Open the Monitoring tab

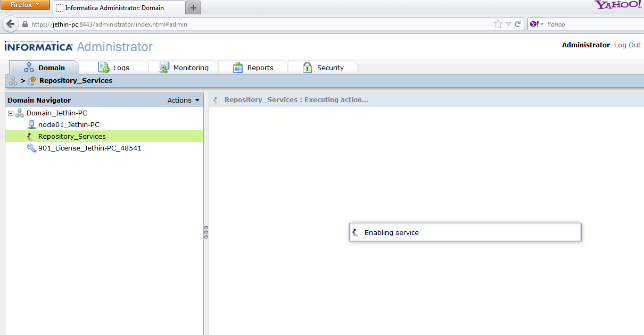pyautogui.click(x=183, y=68)
